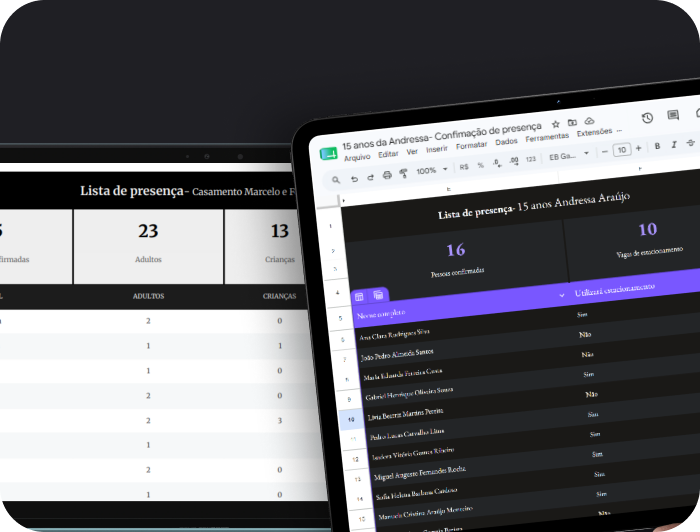
Task: Click the Google Sheets logo icon
Action: pos(328,154)
